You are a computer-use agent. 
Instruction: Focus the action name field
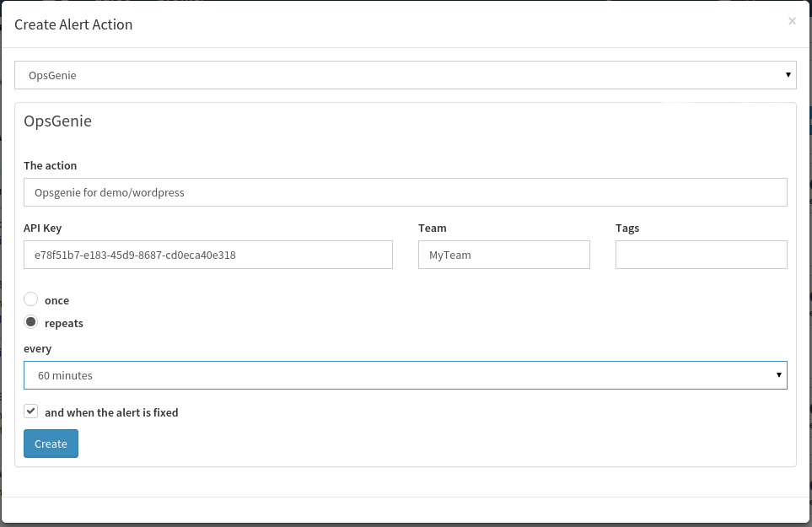tap(405, 192)
